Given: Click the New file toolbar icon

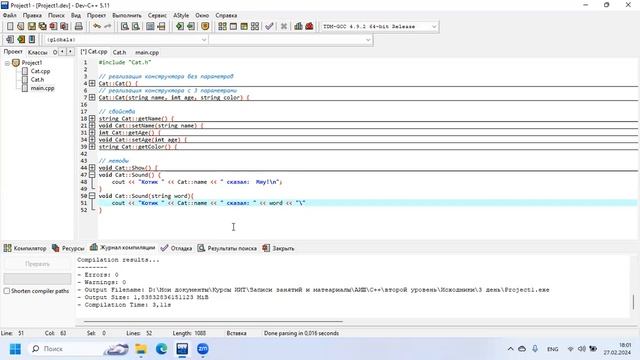Looking at the screenshot, I should point(10,27).
